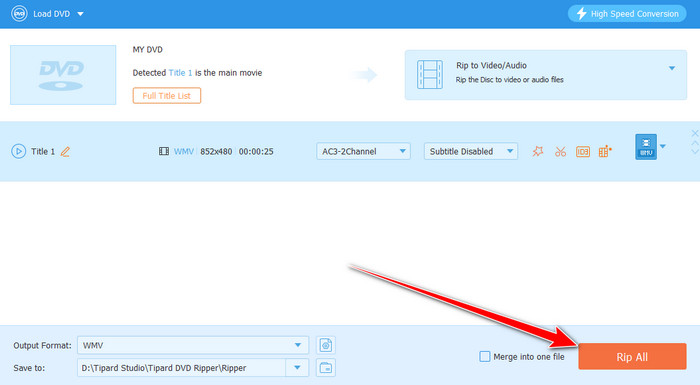Click the Full Title List button

[167, 96]
